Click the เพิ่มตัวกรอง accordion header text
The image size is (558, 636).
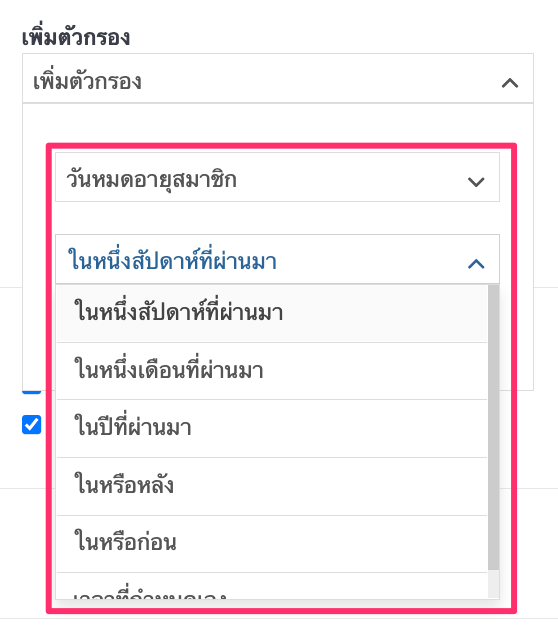pyautogui.click(x=87, y=81)
